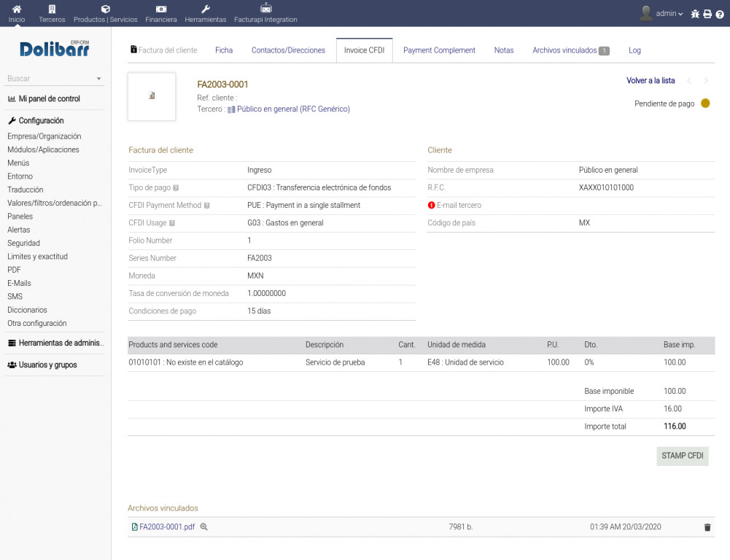Click the print icon in top bar
This screenshot has width=730, height=560.
[x=707, y=14]
